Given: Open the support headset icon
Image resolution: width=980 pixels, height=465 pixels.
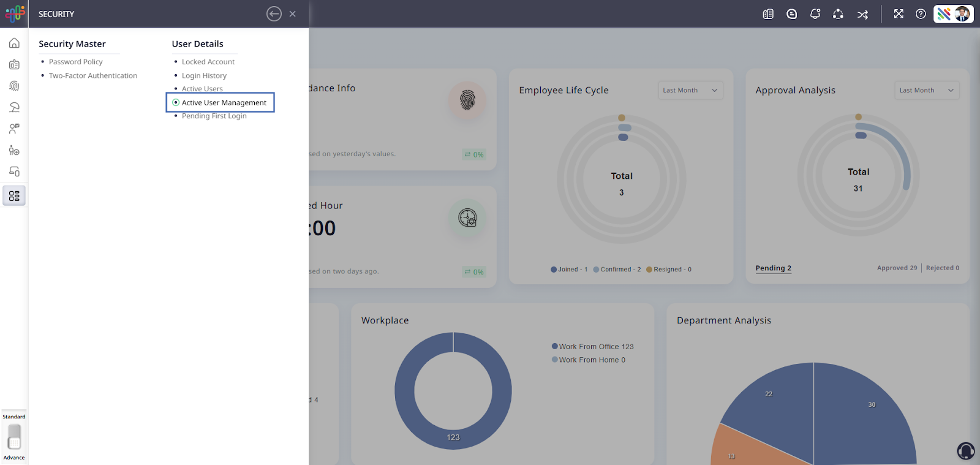Looking at the screenshot, I should click(966, 451).
